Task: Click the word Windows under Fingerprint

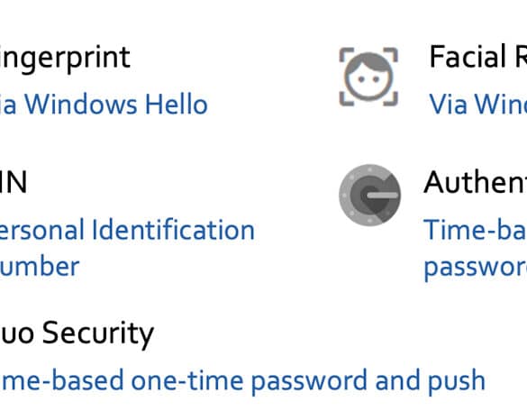Action: (81, 105)
